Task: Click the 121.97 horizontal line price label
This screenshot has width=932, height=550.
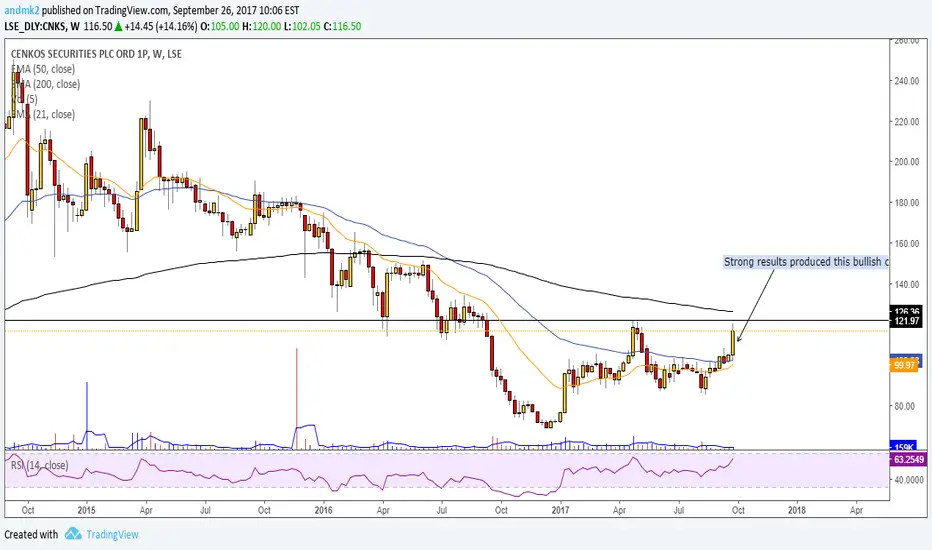Action: (x=905, y=321)
